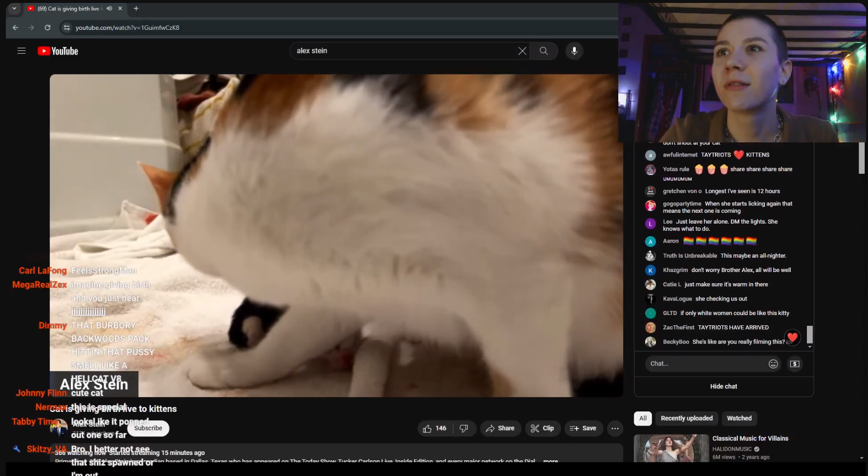Dislike the video with thumbs down
Viewport: 868px width, 476px height.
pyautogui.click(x=464, y=429)
